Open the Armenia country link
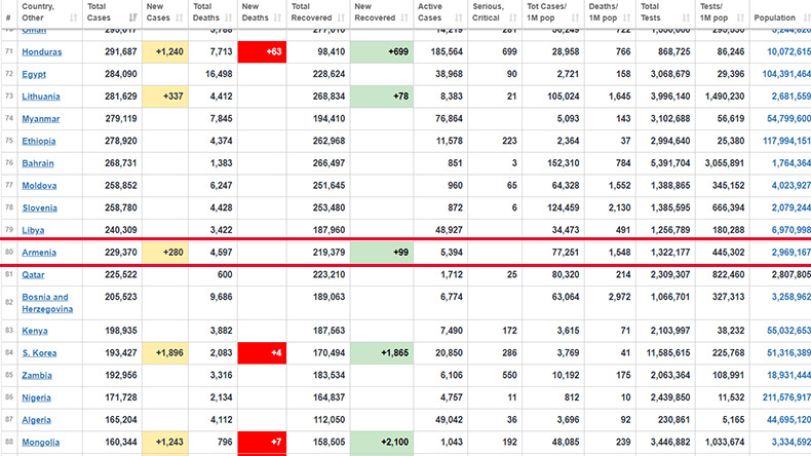The image size is (811, 456). [39, 252]
